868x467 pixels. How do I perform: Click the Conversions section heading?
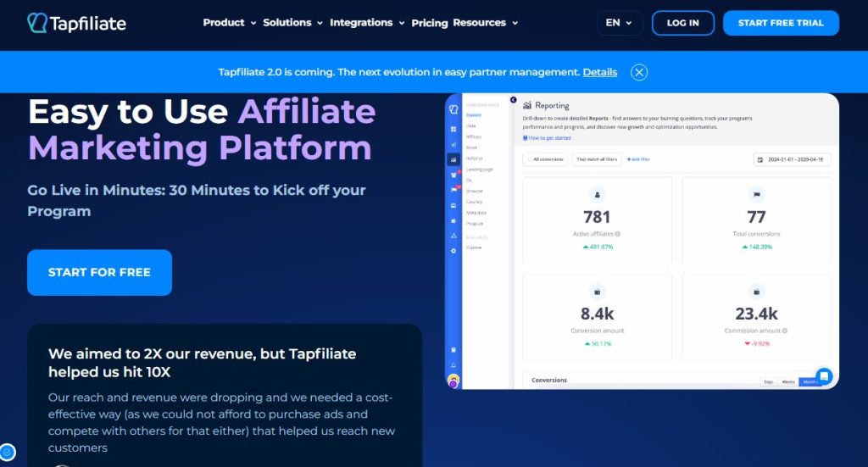click(549, 381)
